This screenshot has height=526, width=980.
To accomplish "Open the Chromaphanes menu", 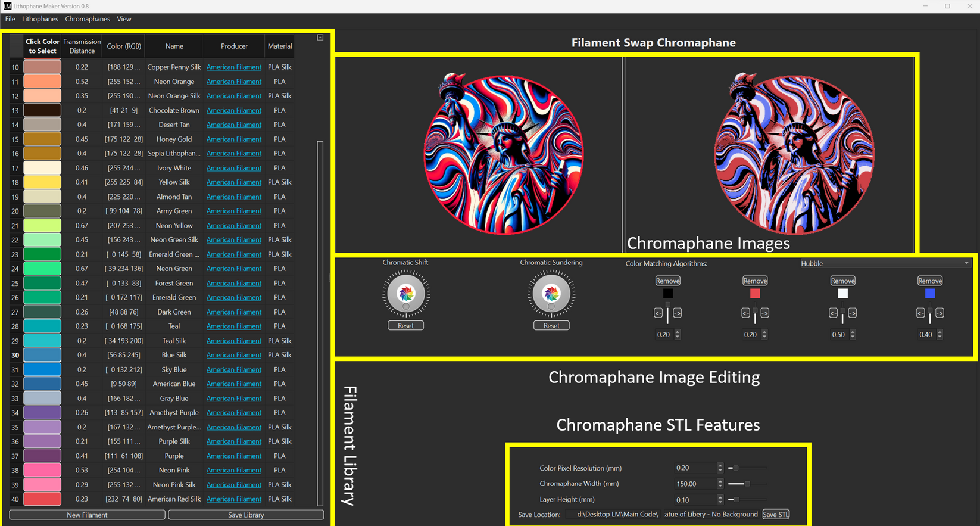I will 88,19.
